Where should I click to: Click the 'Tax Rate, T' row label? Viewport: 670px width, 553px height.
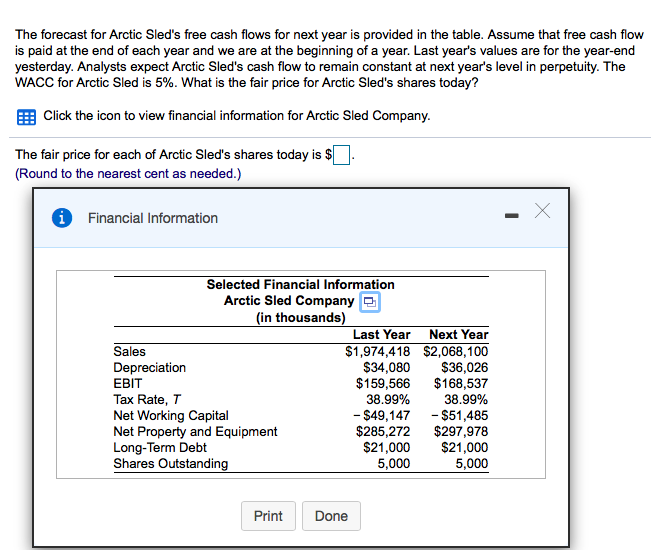pos(147,400)
